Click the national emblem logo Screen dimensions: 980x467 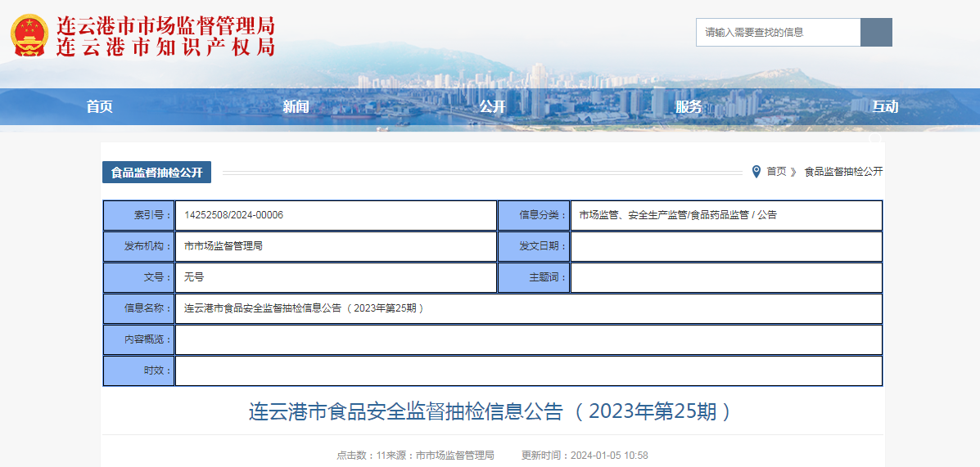pos(29,35)
